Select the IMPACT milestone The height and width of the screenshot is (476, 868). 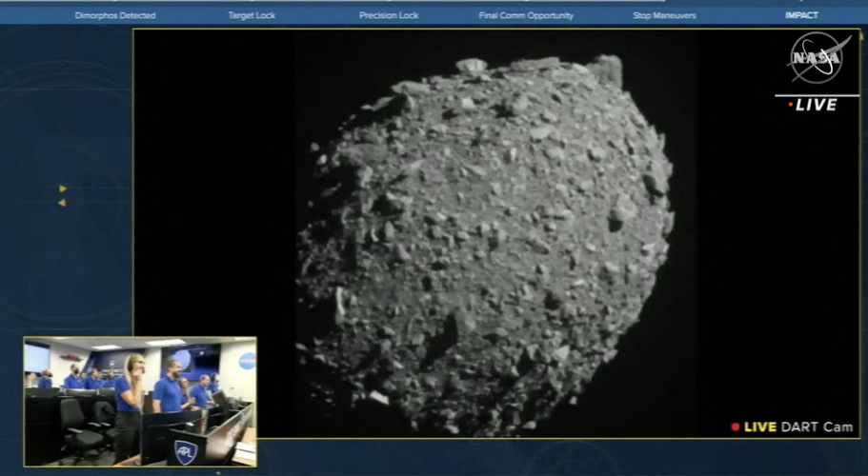[801, 16]
